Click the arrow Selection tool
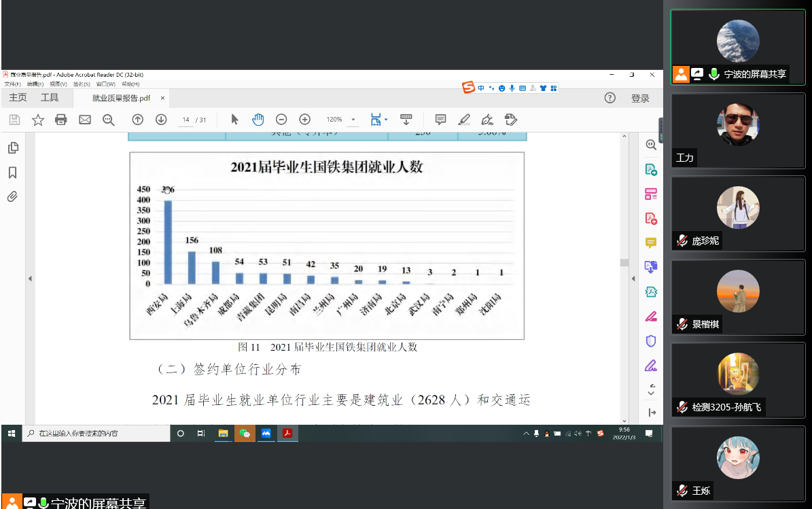Viewport: 812px width, 509px height. (x=234, y=120)
